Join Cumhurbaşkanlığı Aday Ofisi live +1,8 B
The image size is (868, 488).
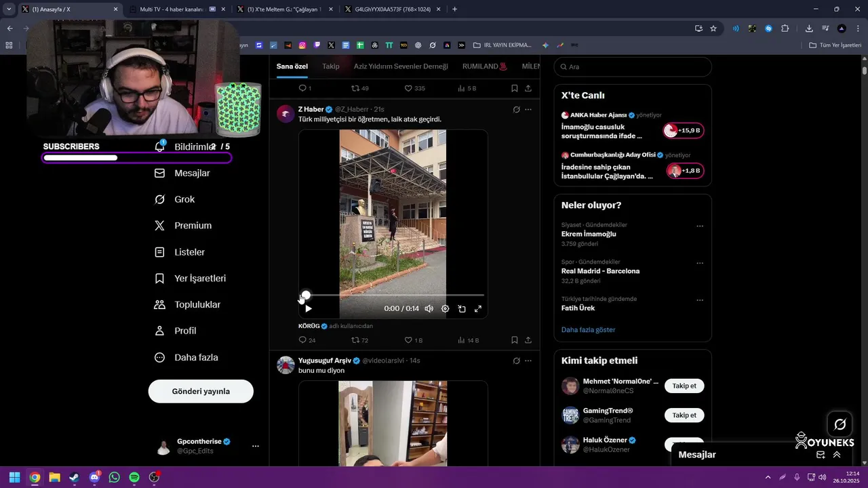[x=685, y=171]
